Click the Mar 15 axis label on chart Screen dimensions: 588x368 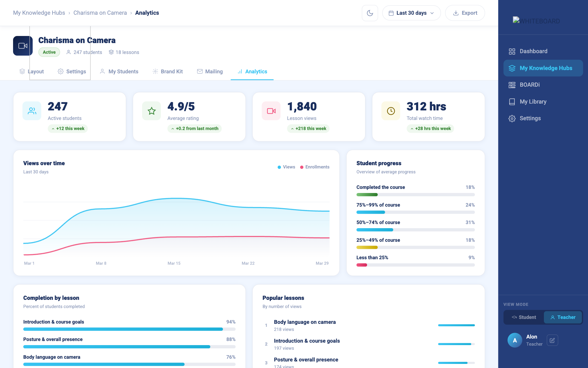pyautogui.click(x=174, y=263)
